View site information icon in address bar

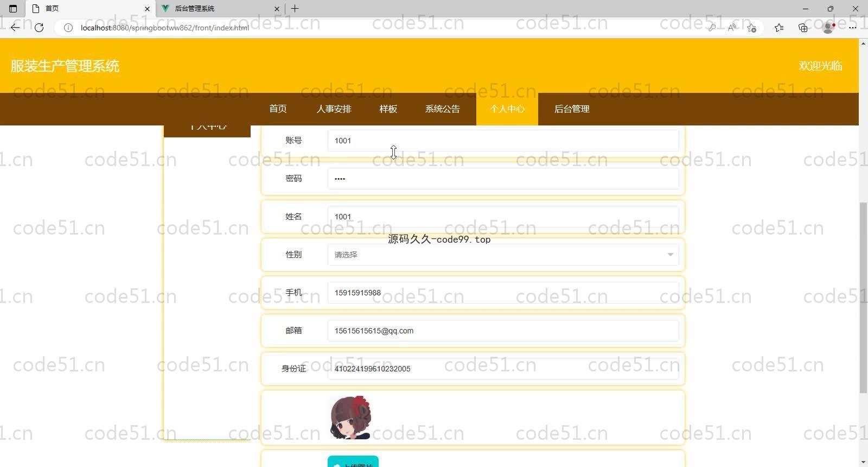(68, 28)
